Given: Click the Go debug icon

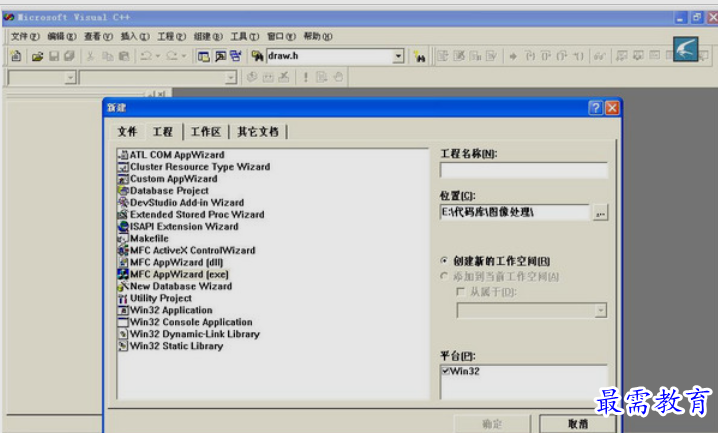Looking at the screenshot, I should [321, 77].
